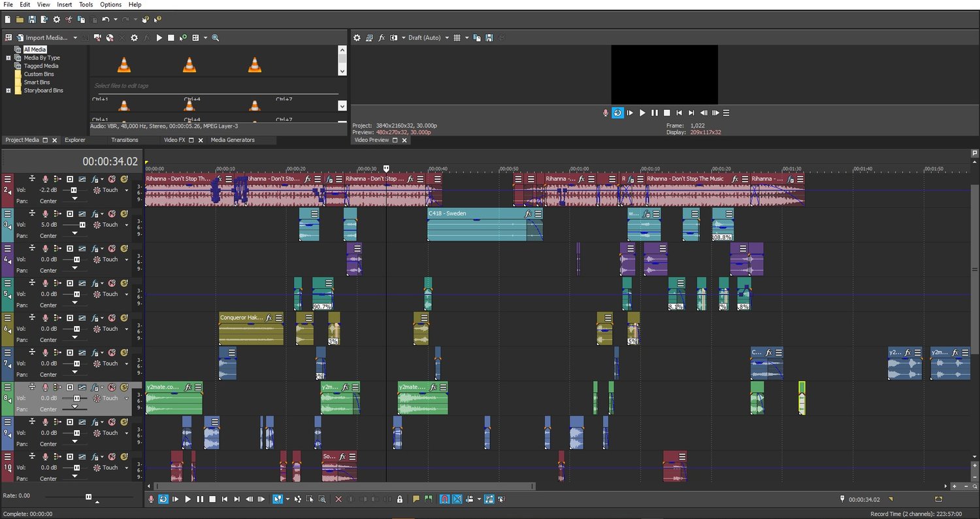980x519 pixels.
Task: Click Stop in the Video Preview transport
Action: pyautogui.click(x=667, y=112)
